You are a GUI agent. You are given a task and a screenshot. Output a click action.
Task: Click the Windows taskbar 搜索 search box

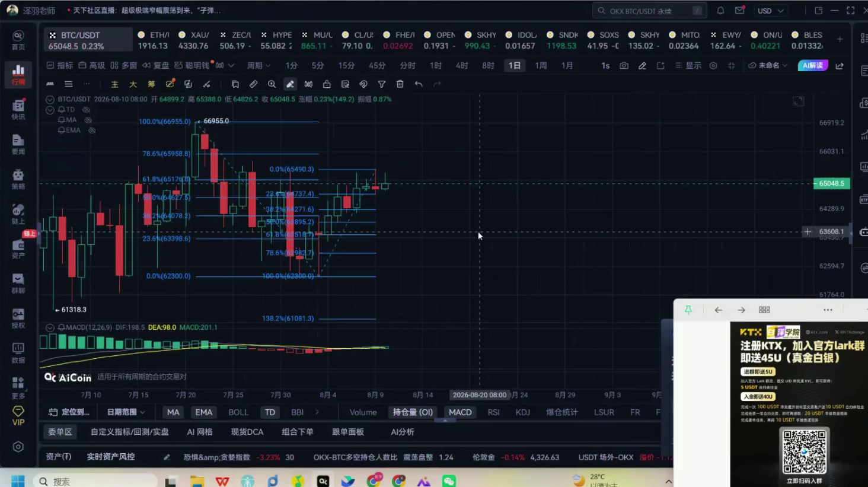click(95, 481)
